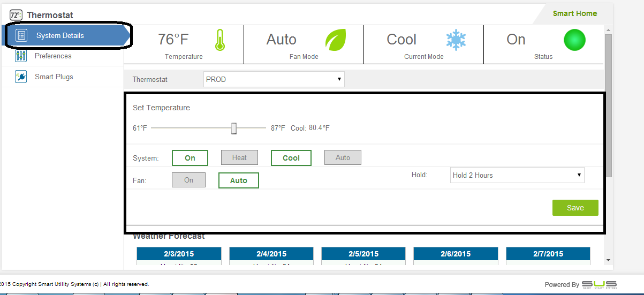Click the Set Temperature slider handle

[234, 128]
